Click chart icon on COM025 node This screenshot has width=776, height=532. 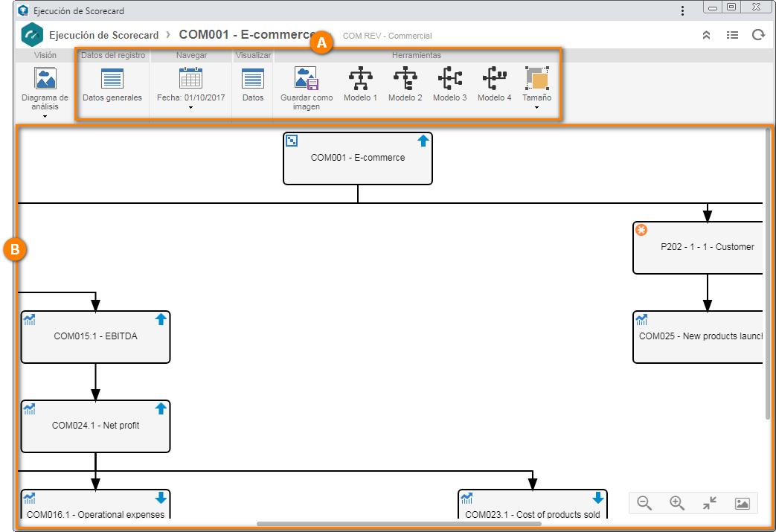pos(642,320)
